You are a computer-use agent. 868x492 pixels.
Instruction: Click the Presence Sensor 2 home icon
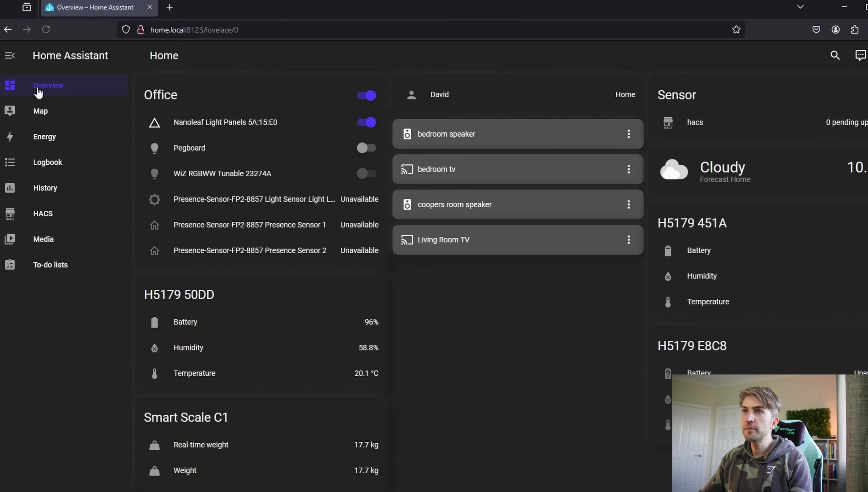(x=154, y=251)
